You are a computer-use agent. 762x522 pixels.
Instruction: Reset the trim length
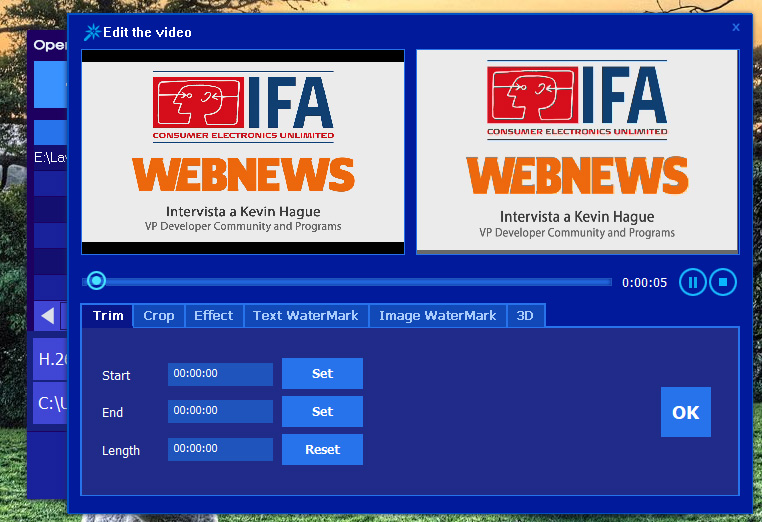point(322,450)
